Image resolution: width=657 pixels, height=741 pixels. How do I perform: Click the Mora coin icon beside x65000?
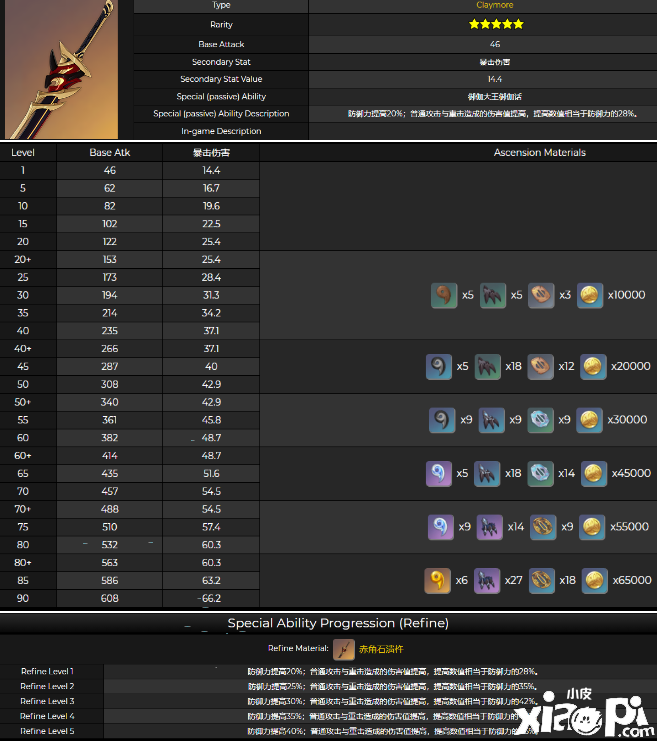(594, 580)
